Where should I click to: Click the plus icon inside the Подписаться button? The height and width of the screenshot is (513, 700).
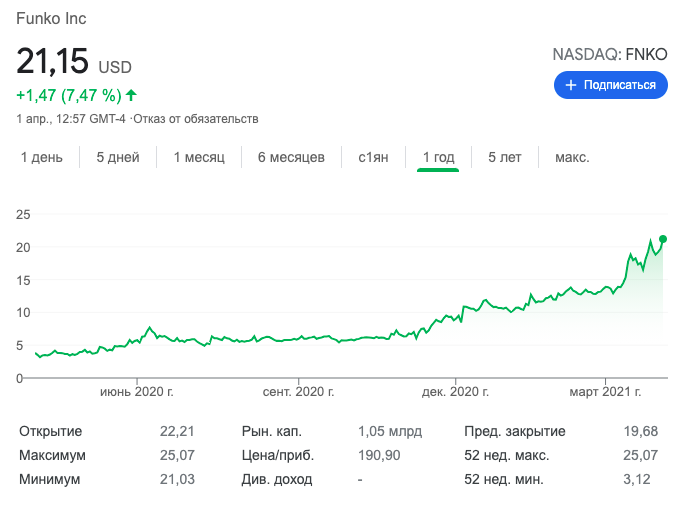click(571, 86)
